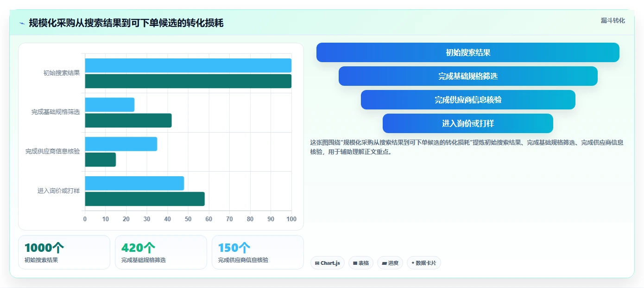This screenshot has height=288, width=644.
Task: Click the lightning icon beside the title
Action: pyautogui.click(x=22, y=23)
